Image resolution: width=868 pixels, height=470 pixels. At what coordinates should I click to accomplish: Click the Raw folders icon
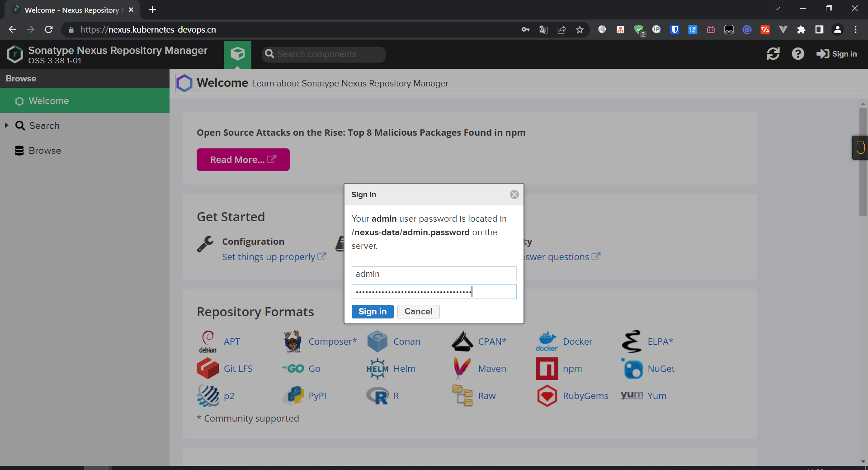[x=462, y=396]
